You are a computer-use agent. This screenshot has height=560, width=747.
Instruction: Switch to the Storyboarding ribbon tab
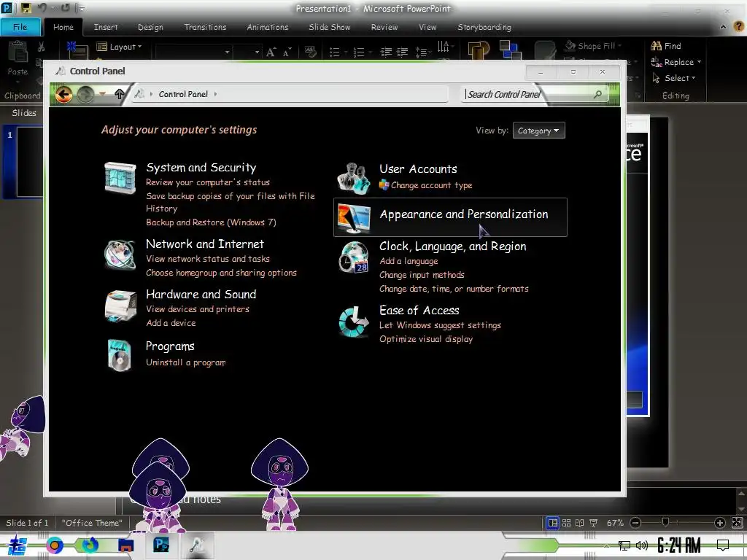coord(484,27)
